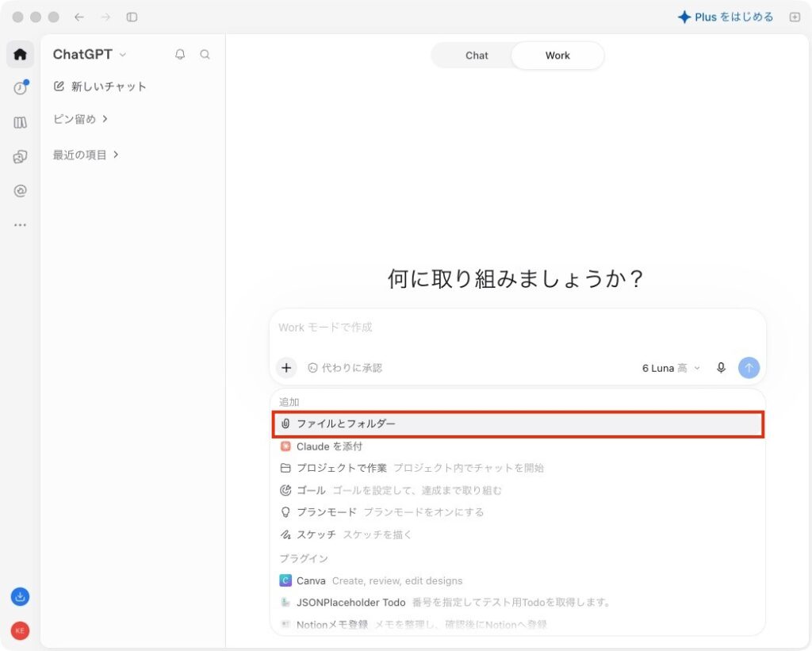812x651 pixels.
Task: Expand the ChatGPT title dropdown chevron
Action: (x=123, y=55)
